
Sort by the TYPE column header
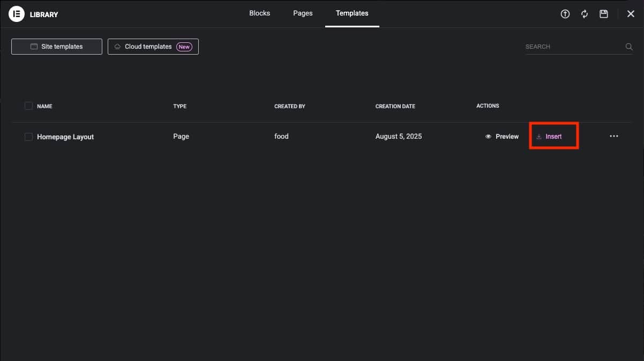[180, 106]
